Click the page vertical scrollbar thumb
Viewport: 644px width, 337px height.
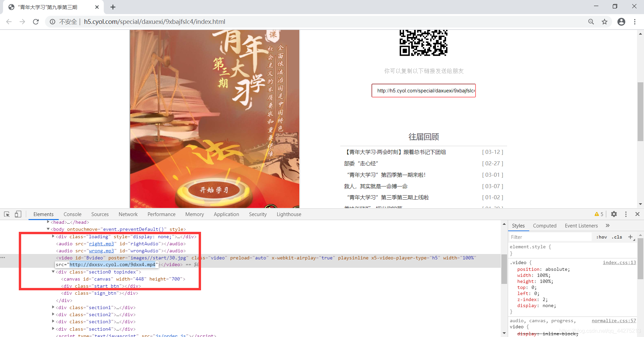pos(640,112)
